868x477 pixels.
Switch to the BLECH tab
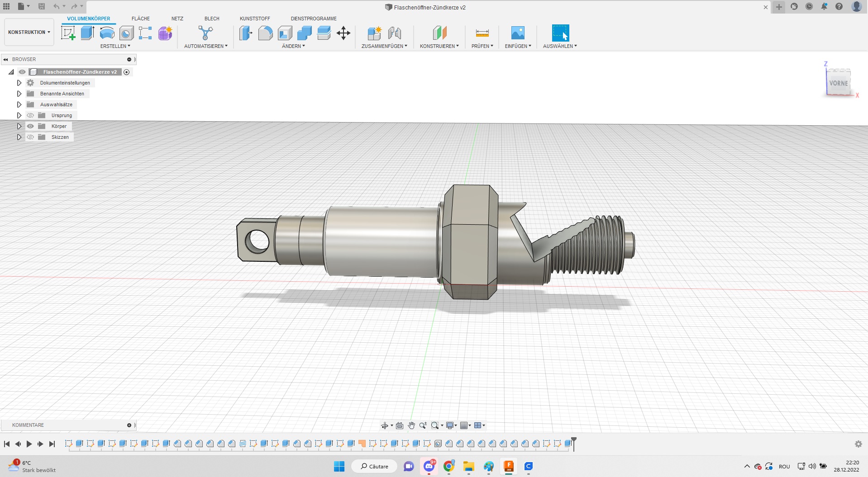tap(212, 19)
